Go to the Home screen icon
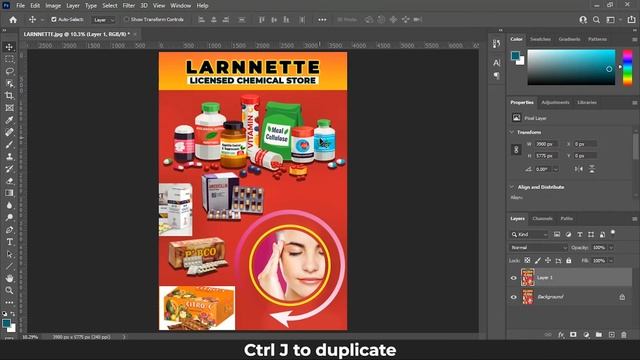 (13, 20)
